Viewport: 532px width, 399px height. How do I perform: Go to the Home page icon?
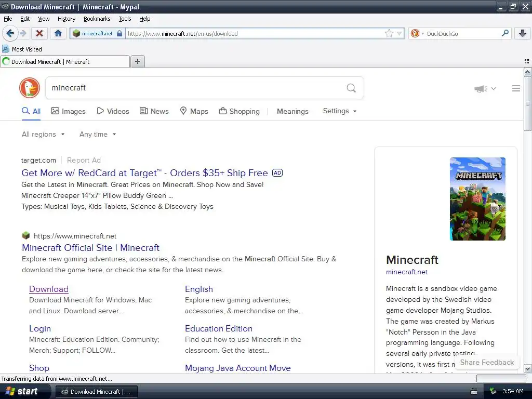click(x=58, y=33)
